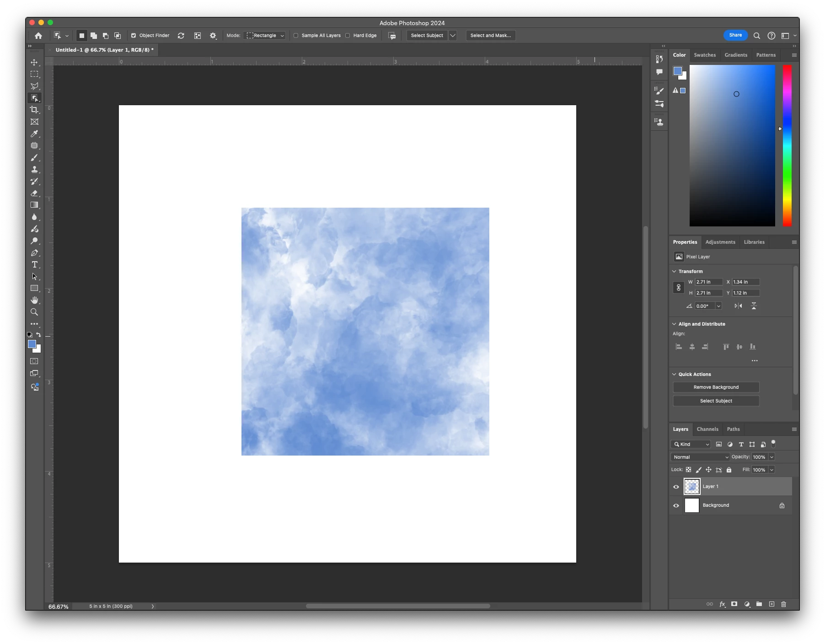Screen dimensions: 825x644
Task: Switch to the Patterns tab
Action: point(766,55)
